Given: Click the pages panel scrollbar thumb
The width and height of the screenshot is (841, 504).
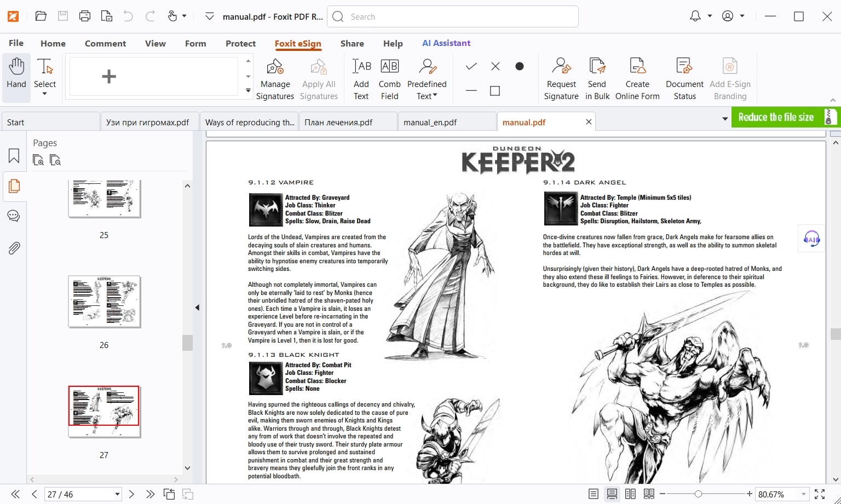Looking at the screenshot, I should [187, 342].
